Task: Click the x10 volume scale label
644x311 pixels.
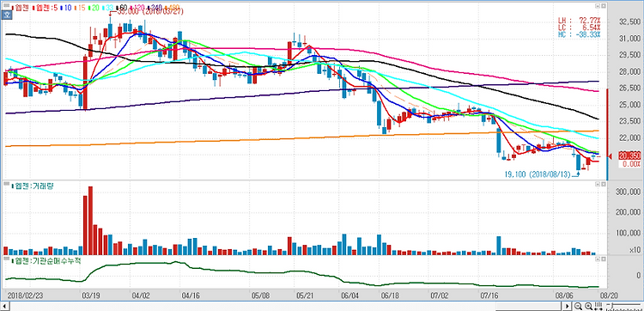Action: point(635,250)
